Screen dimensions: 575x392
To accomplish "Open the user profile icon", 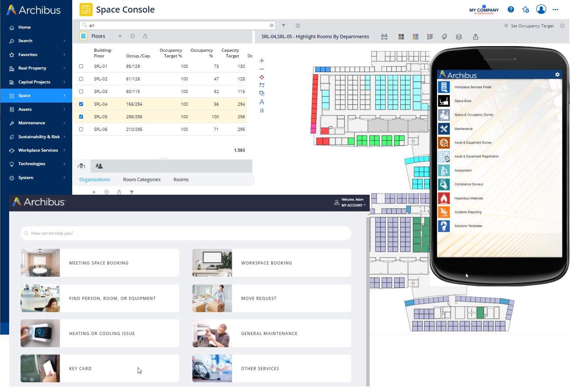I will tap(541, 9).
